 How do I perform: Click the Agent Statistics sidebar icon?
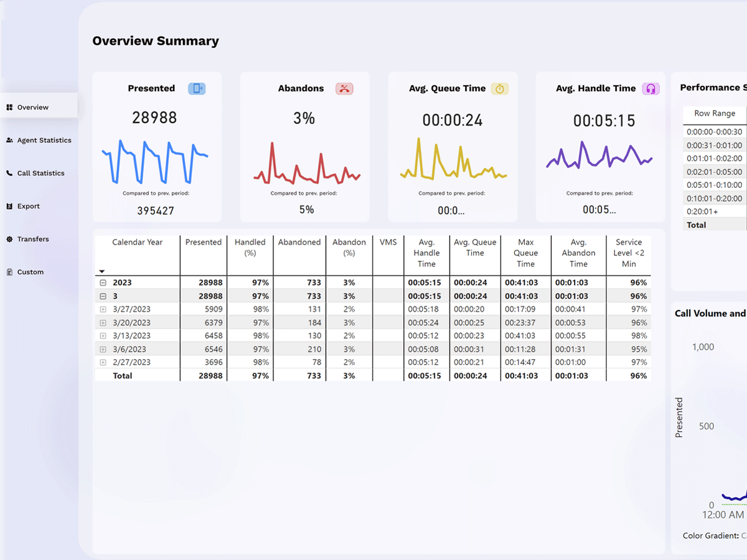click(x=9, y=141)
